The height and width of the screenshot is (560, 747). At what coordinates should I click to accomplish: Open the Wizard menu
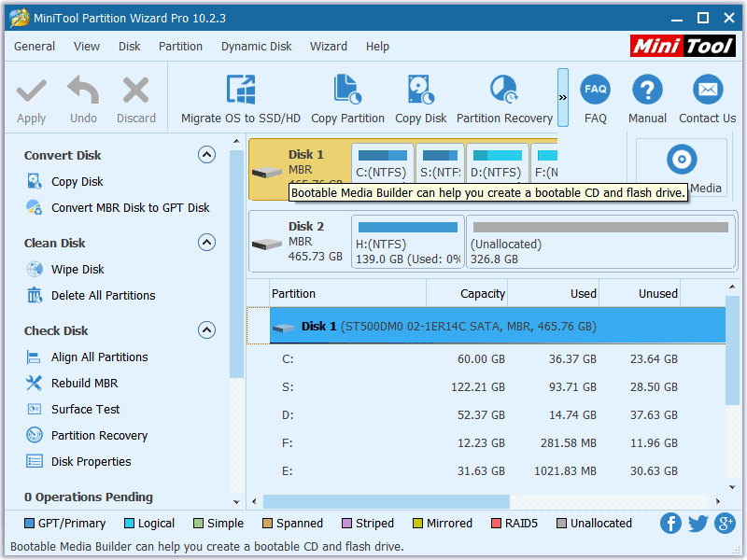[329, 46]
